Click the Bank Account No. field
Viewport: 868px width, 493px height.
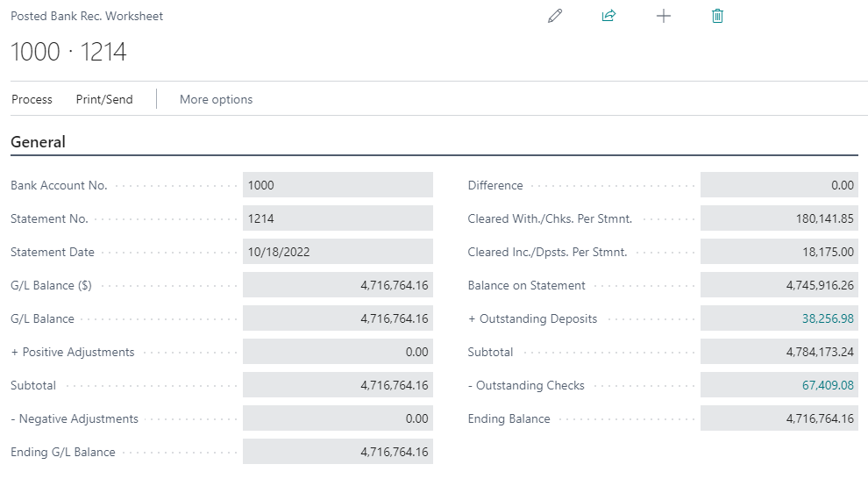coord(338,185)
